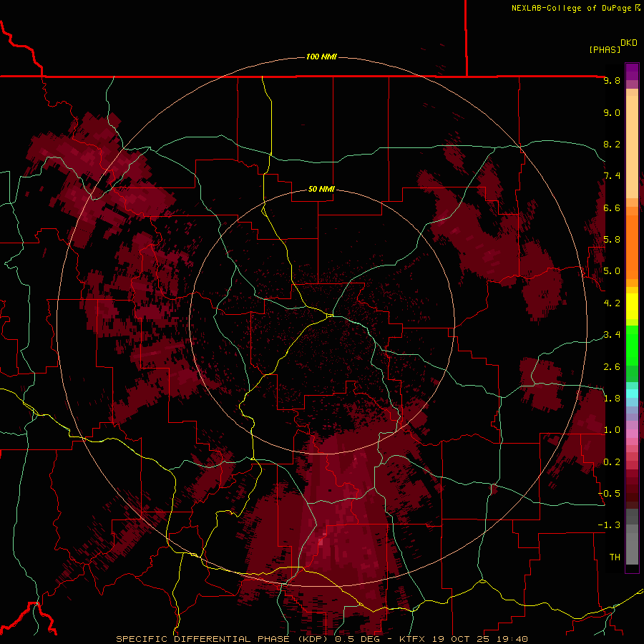Click the purple top of color bar
644x644 pixels.
632,72
